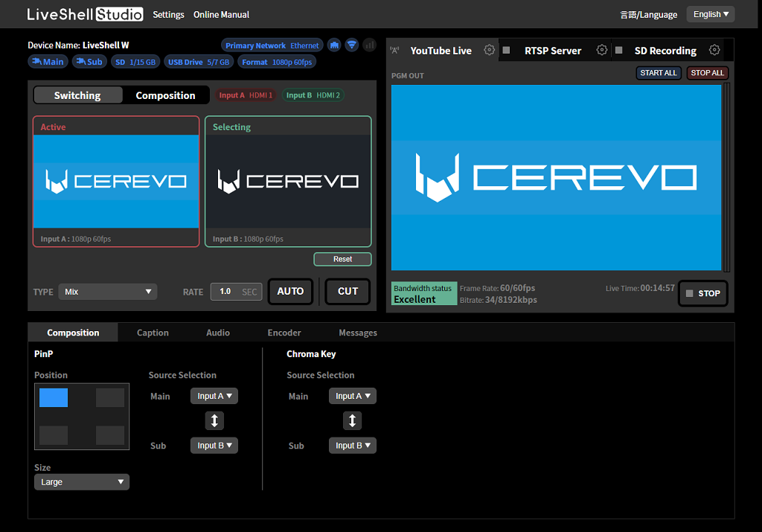762x532 pixels.
Task: Open RTSP Server settings gear
Action: point(602,50)
